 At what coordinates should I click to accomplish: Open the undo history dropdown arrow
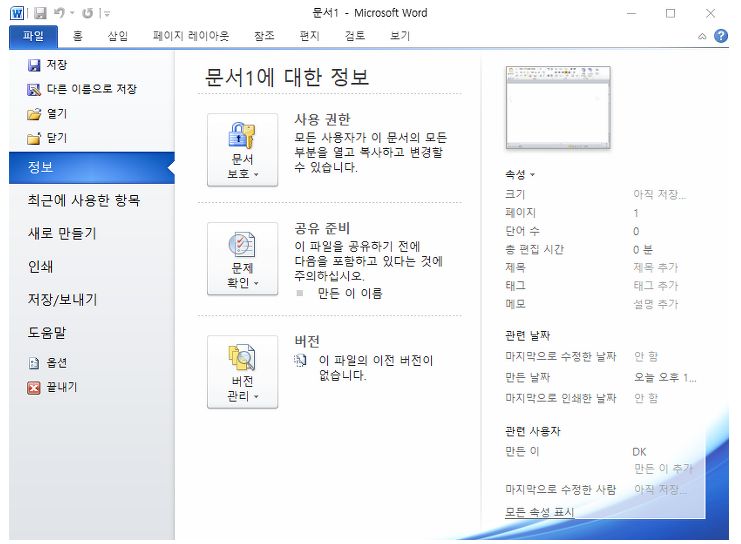point(72,13)
